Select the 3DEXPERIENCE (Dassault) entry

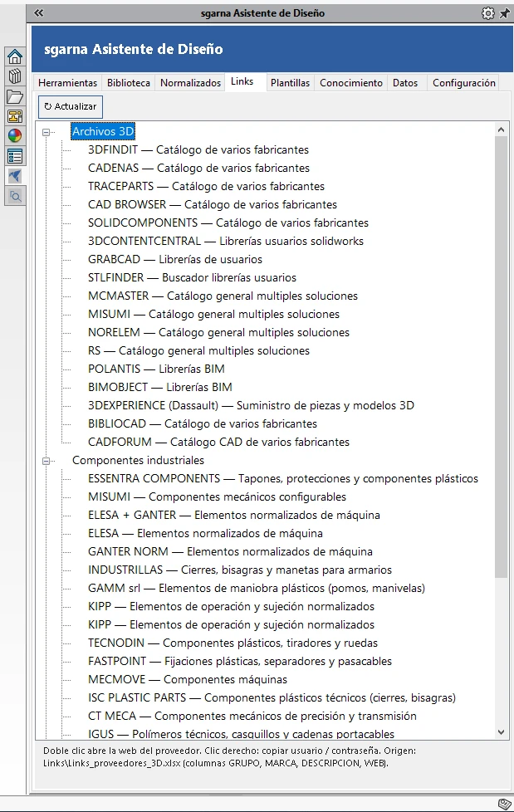coord(251,405)
